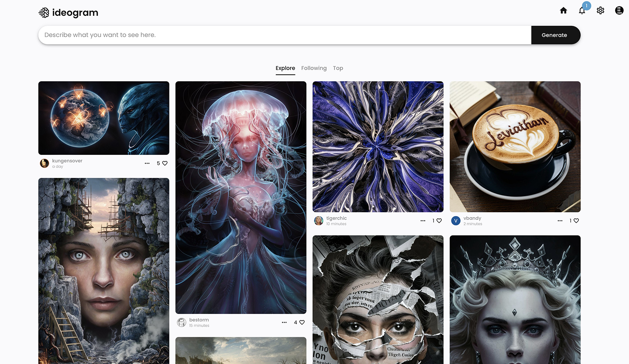Open the Leviathan latte art thumbnail
Viewport: 629px width, 364px height.
tap(515, 146)
